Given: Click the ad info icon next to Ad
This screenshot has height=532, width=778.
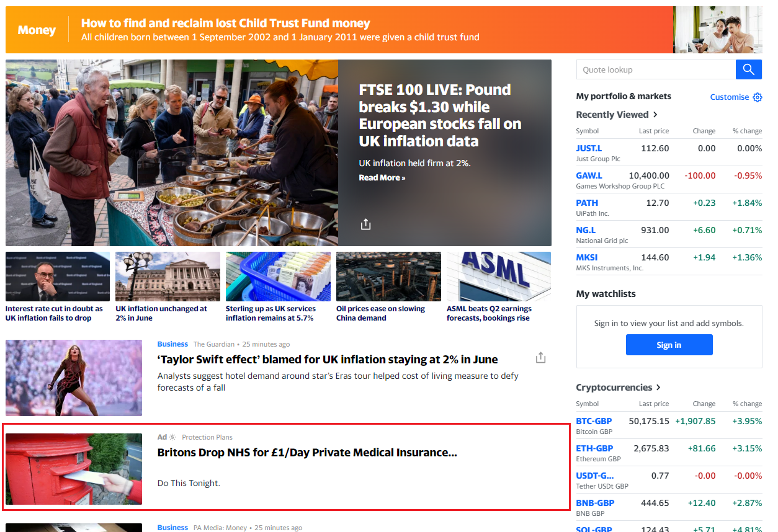Looking at the screenshot, I should [x=172, y=437].
